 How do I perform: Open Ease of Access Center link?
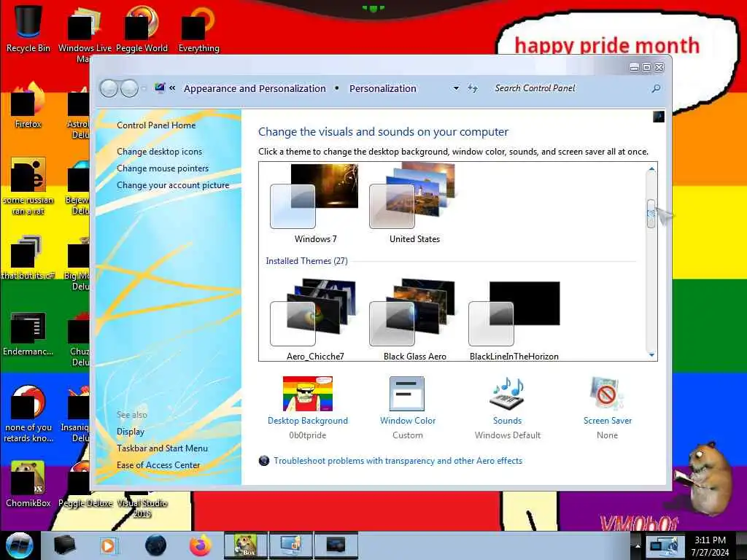point(158,464)
